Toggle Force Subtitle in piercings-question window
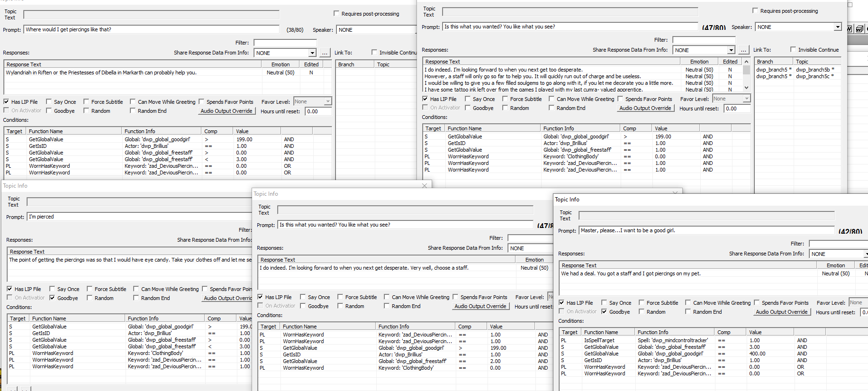 pyautogui.click(x=86, y=101)
